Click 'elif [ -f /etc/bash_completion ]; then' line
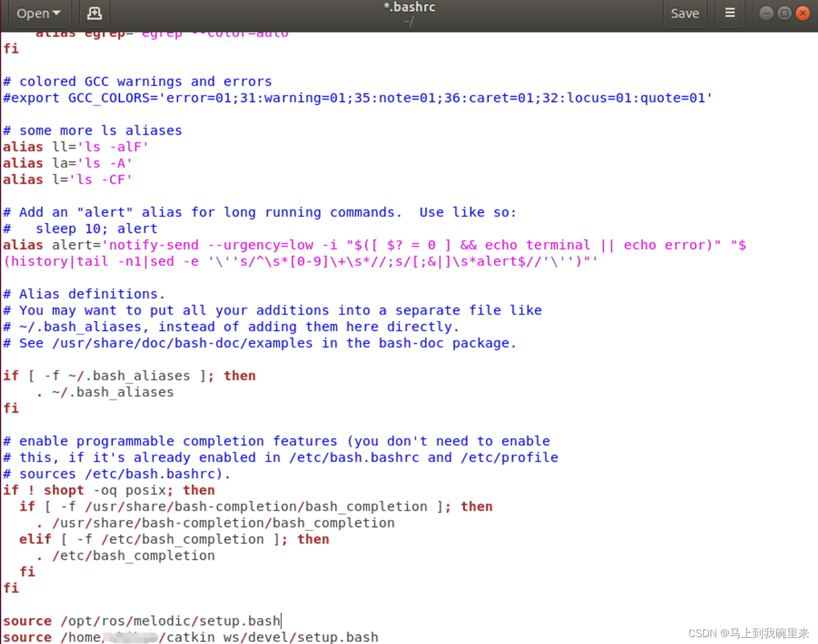Image resolution: width=818 pixels, height=644 pixels. pos(174,539)
